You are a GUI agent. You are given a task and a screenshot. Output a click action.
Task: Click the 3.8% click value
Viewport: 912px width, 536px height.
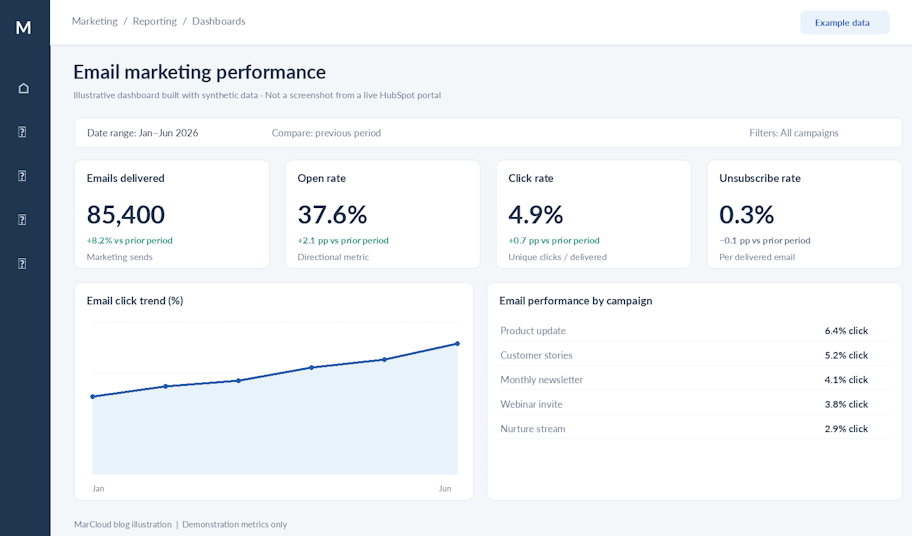coord(846,404)
